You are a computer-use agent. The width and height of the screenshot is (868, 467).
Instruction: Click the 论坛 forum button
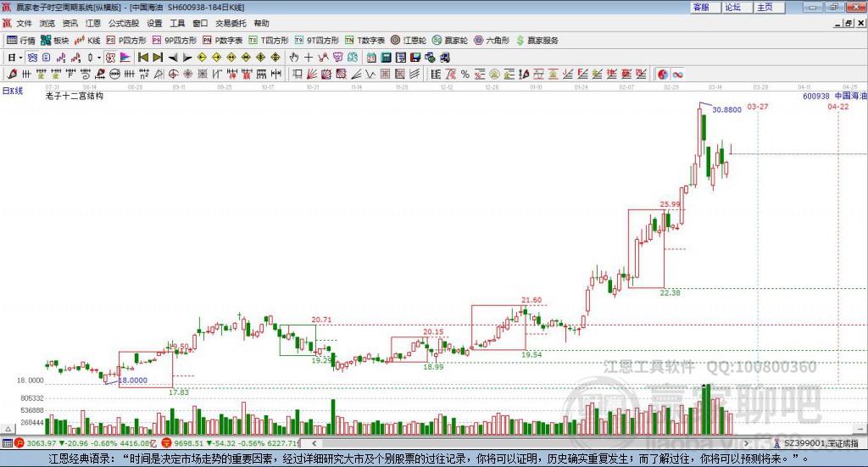pos(737,7)
